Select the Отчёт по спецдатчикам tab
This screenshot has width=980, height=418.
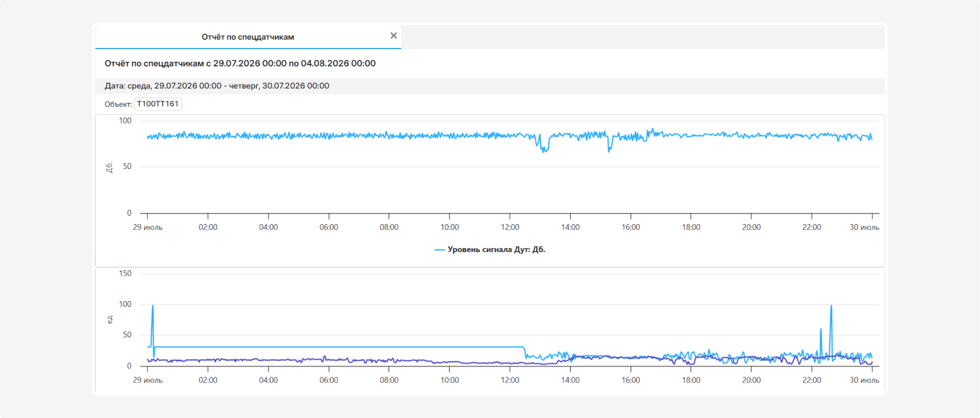(248, 37)
